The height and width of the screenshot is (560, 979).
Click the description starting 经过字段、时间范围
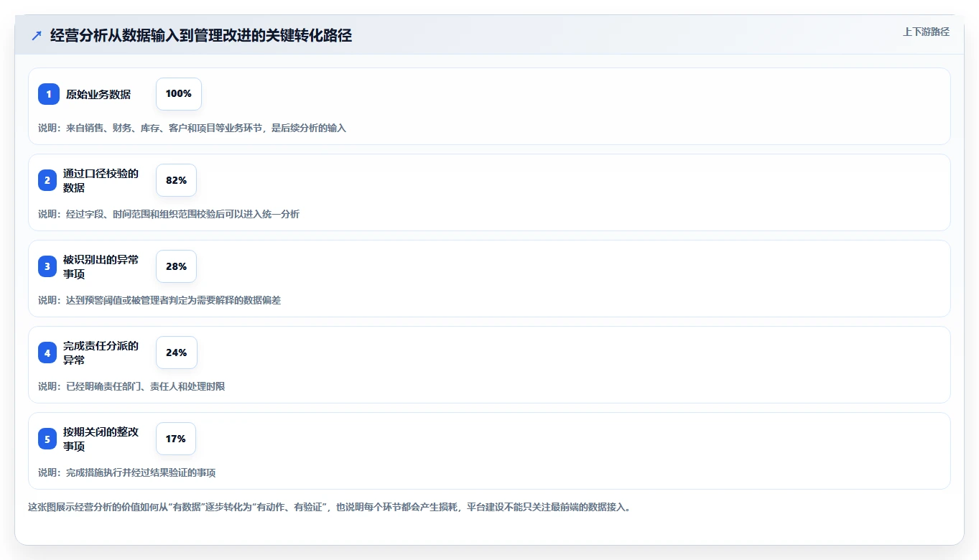point(169,214)
